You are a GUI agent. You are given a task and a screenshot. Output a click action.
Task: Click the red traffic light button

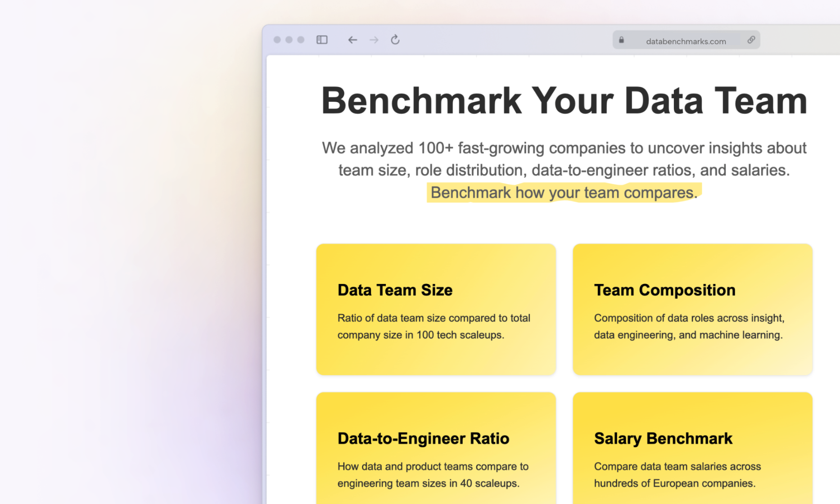(277, 40)
